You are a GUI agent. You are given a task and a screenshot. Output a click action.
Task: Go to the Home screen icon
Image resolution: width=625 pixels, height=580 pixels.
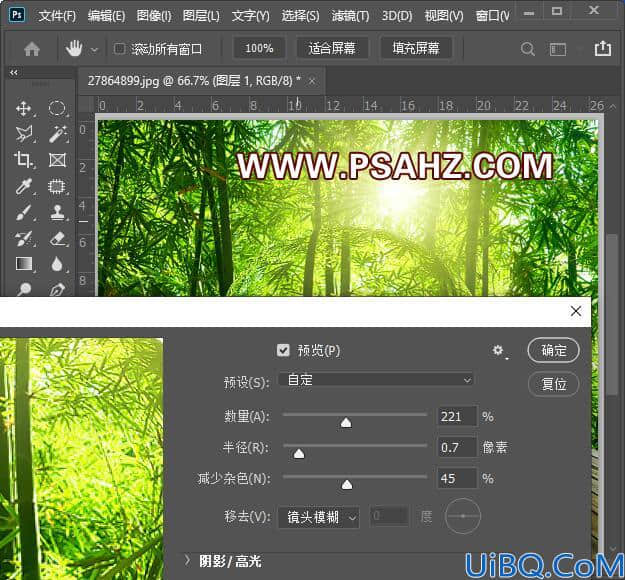click(x=32, y=49)
